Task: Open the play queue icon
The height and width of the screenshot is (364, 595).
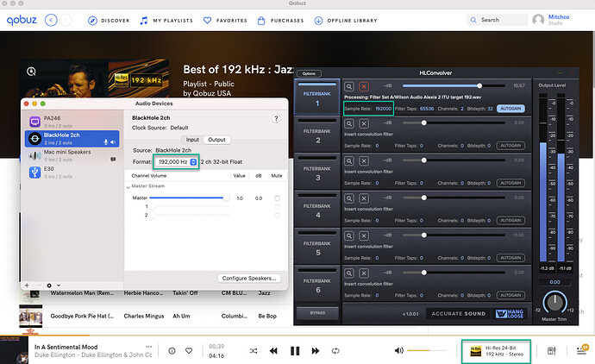Action: tap(582, 351)
